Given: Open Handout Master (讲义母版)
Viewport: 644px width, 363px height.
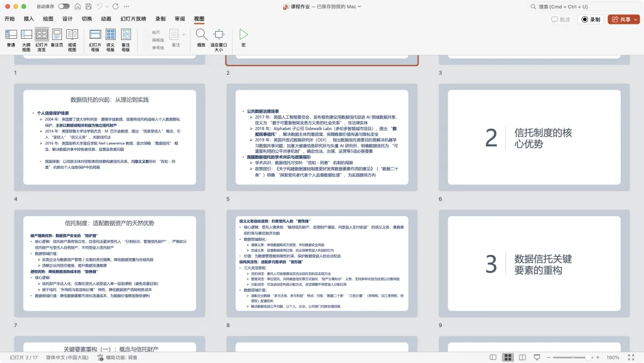Looking at the screenshot, I should [110, 40].
